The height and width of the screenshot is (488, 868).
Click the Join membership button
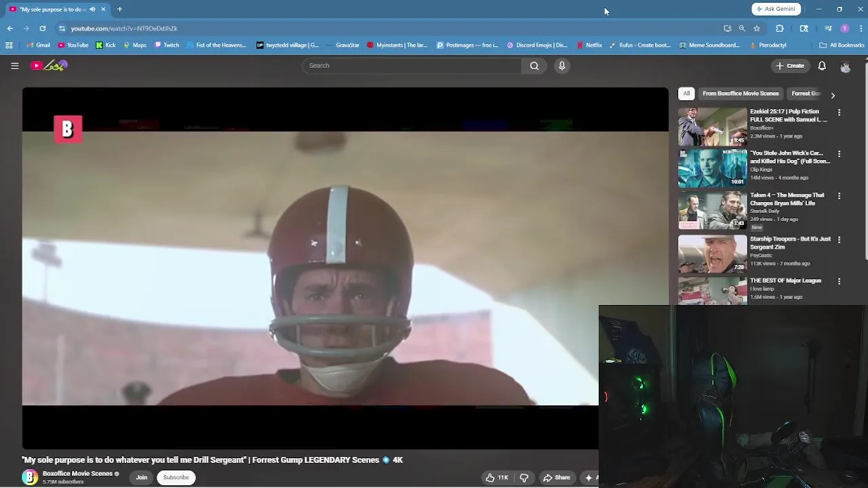click(x=141, y=478)
